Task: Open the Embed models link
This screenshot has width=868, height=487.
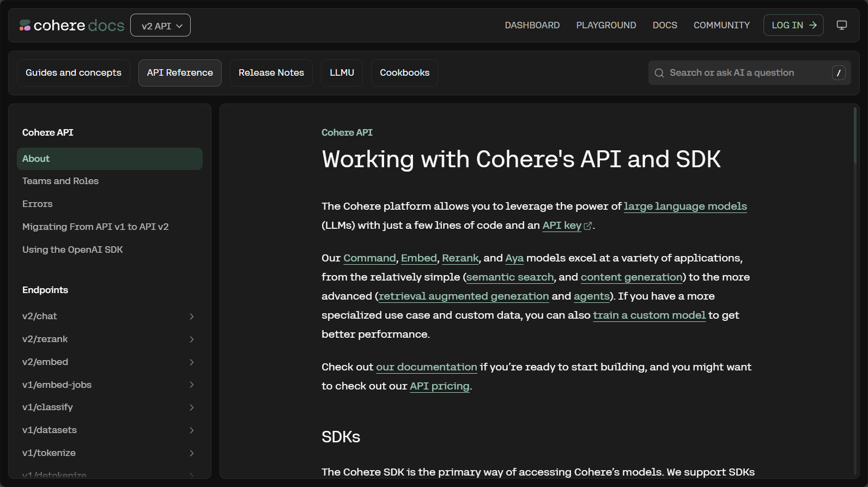Action: 419,258
